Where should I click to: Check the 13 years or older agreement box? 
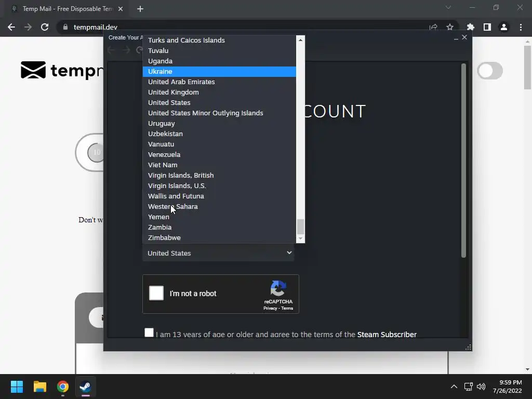coord(149,332)
